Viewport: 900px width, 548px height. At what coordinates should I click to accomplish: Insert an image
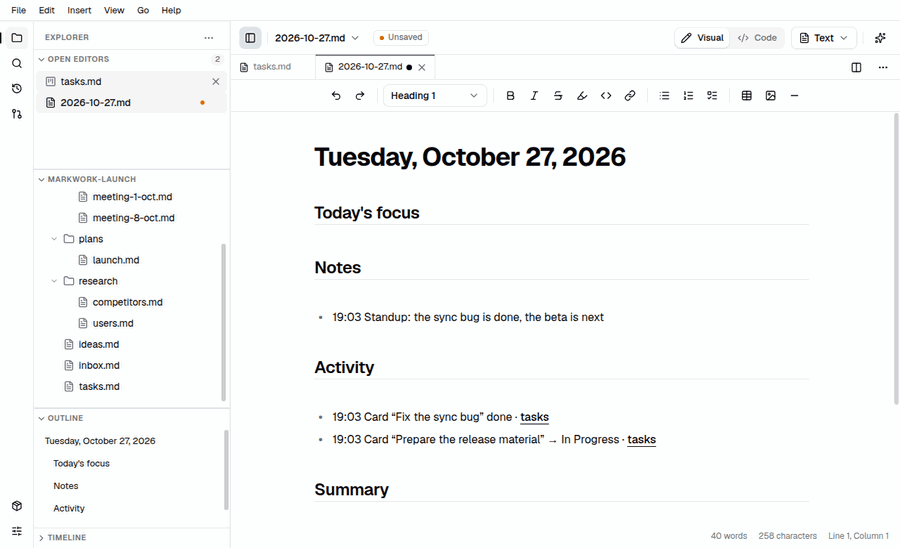(x=771, y=96)
